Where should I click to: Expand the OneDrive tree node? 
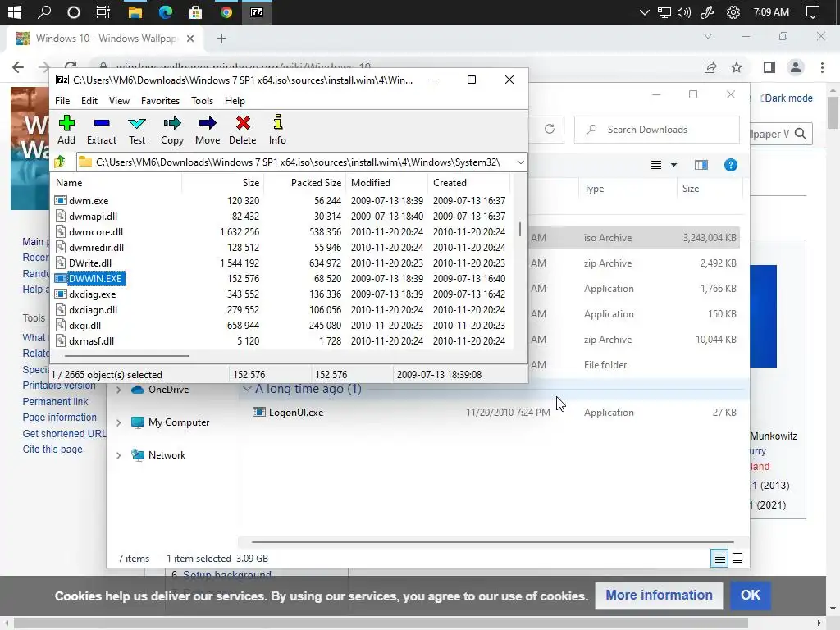118,390
